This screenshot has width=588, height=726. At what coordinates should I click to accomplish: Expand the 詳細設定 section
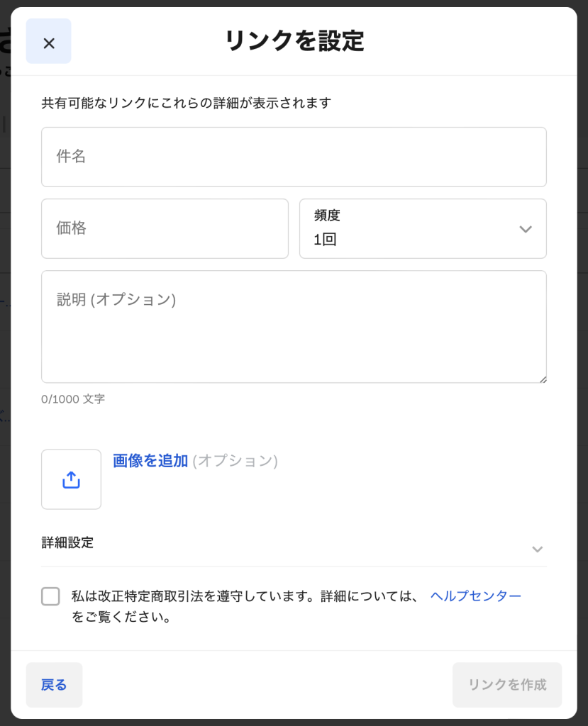(x=68, y=543)
